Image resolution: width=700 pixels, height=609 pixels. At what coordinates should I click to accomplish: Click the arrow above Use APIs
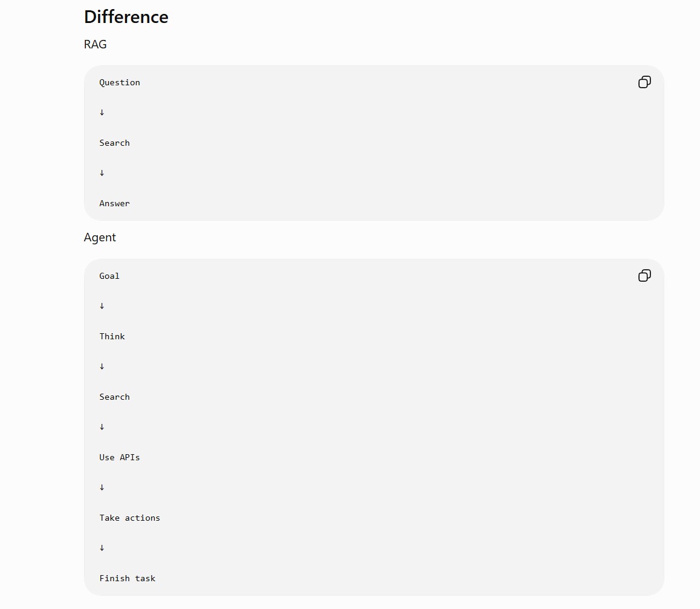pos(102,427)
